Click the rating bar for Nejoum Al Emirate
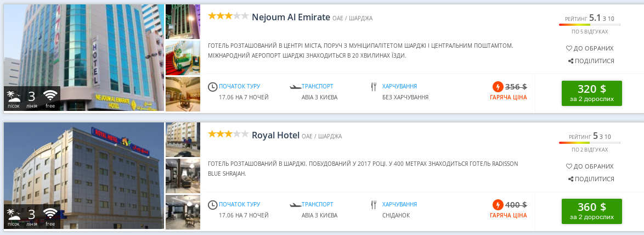Viewport: 644px width, 235px height. 589,25
